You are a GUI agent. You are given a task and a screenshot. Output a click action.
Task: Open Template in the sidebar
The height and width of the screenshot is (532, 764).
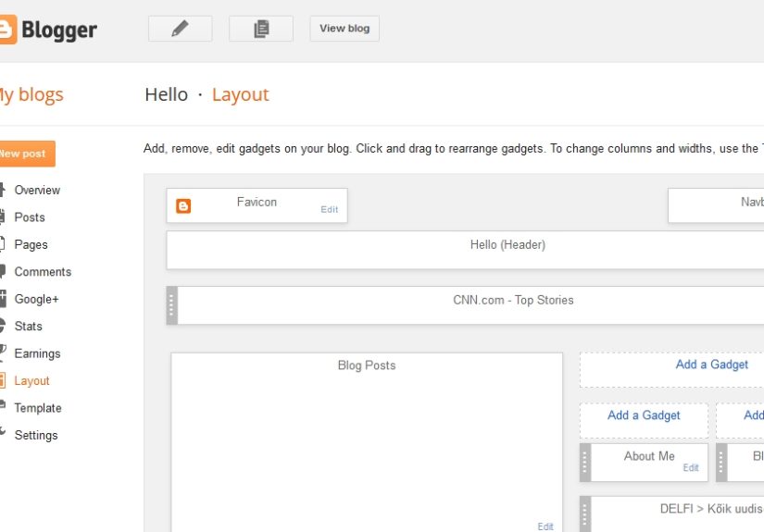tap(38, 408)
